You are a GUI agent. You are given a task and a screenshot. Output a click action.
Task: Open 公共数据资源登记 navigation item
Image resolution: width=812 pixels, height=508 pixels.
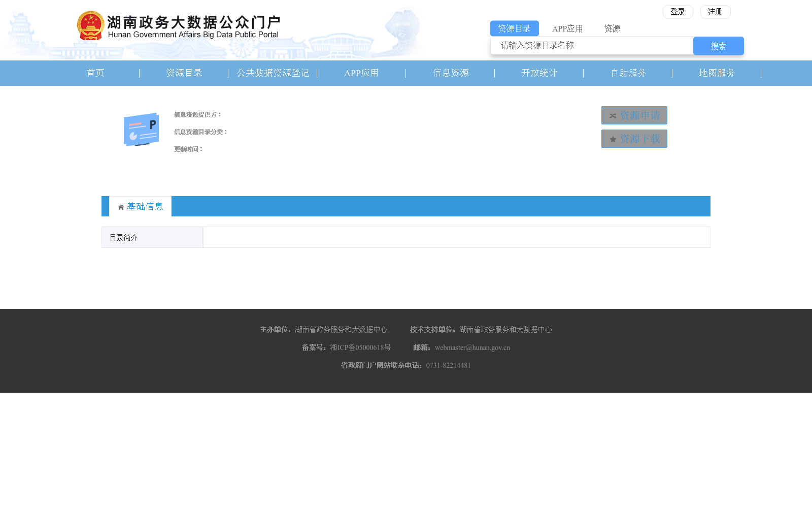(x=273, y=73)
